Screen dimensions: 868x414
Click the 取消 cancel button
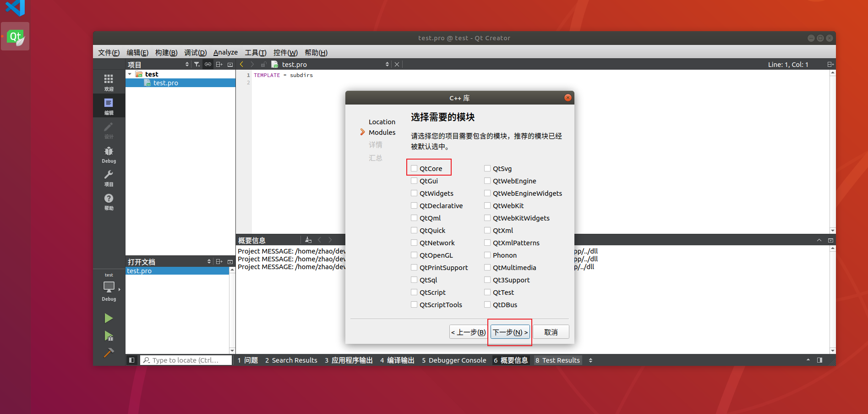[x=551, y=332]
